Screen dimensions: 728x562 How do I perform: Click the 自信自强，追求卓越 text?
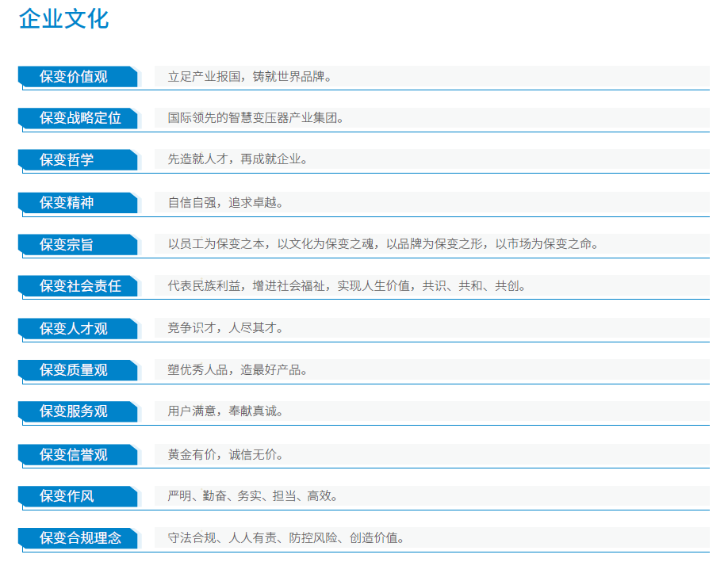225,202
